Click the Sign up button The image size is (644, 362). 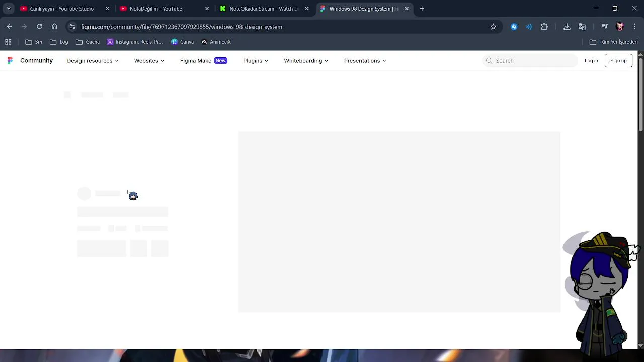tap(618, 61)
